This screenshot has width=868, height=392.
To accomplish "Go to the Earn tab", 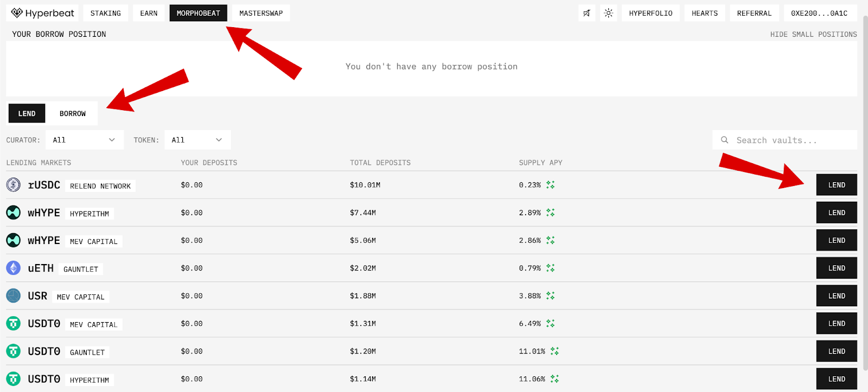I will point(149,13).
